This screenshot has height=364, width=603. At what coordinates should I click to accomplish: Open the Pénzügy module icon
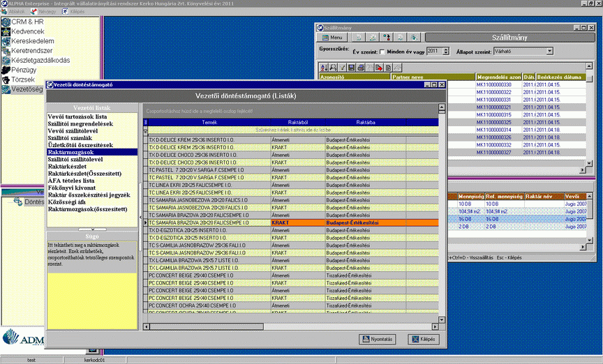pyautogui.click(x=6, y=70)
